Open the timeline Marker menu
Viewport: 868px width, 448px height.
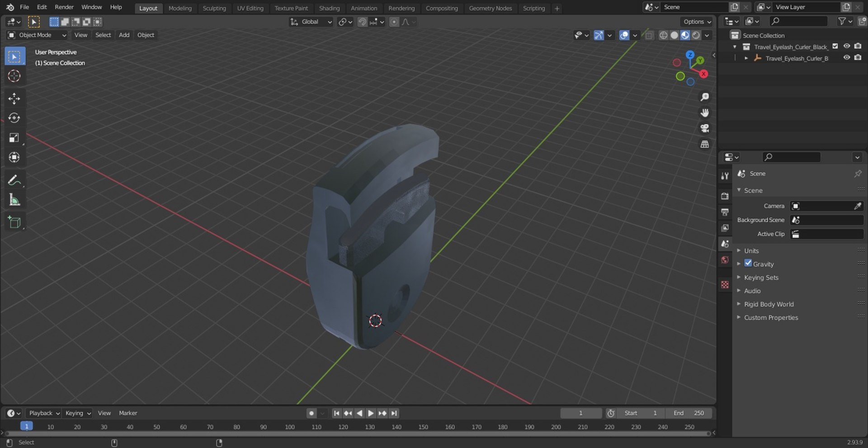pos(128,413)
